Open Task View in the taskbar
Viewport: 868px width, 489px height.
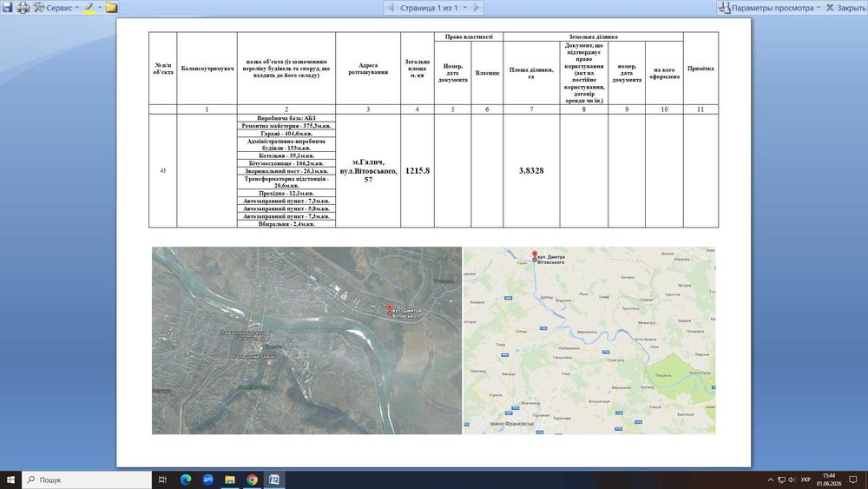pos(162,479)
